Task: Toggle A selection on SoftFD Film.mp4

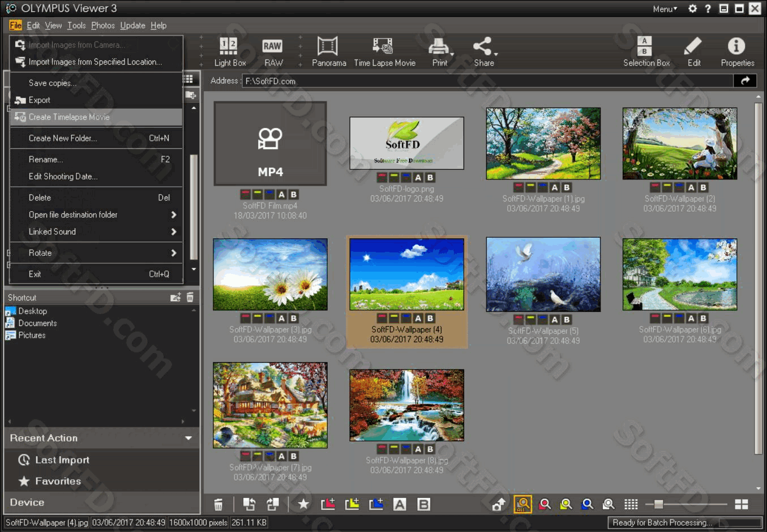Action: tap(281, 195)
